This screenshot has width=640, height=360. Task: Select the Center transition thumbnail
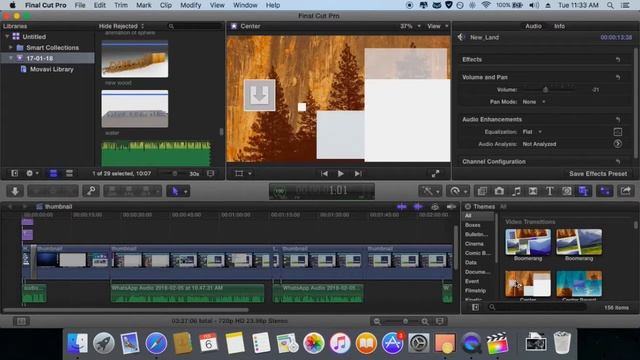point(528,284)
